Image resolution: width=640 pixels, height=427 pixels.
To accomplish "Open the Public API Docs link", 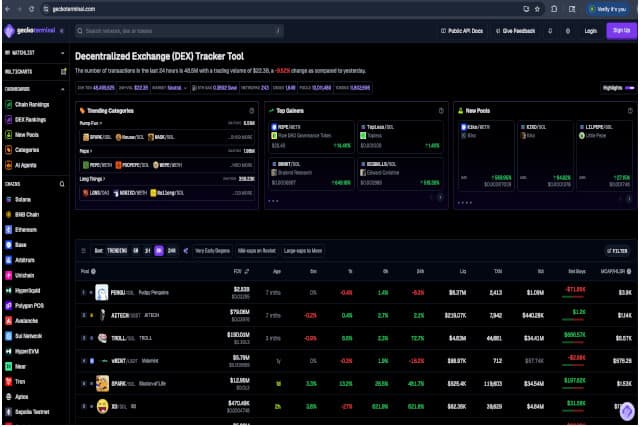I will [x=461, y=31].
